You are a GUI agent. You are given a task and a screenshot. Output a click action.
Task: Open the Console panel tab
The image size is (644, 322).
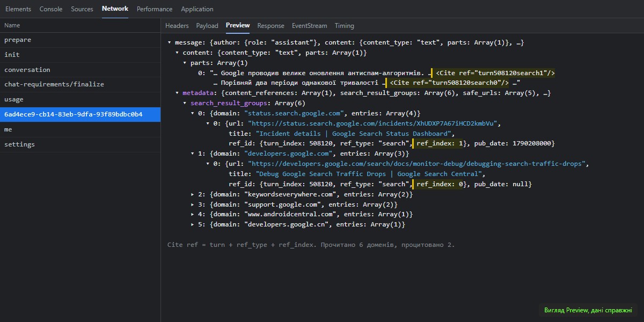click(51, 9)
